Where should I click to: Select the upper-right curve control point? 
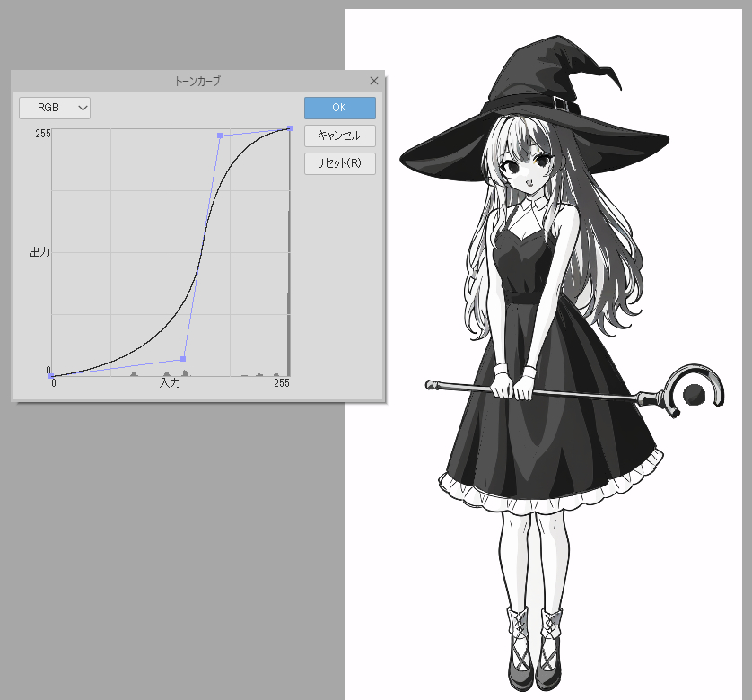tap(220, 136)
